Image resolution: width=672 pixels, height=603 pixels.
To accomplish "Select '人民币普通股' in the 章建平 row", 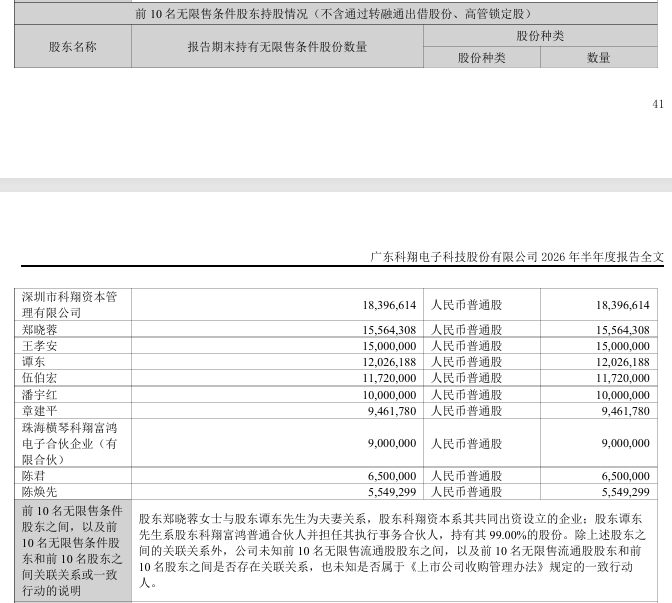I will coord(466,411).
